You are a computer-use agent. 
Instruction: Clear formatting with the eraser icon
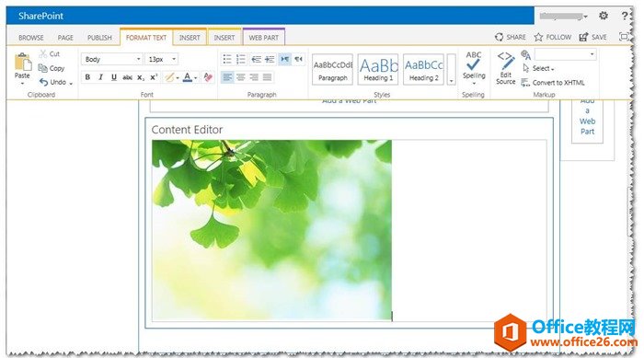pyautogui.click(x=208, y=77)
